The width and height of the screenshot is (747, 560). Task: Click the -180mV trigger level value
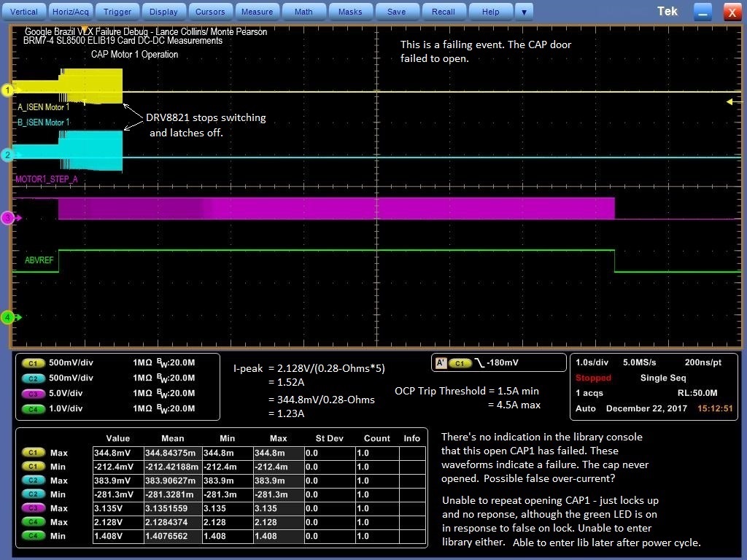(502, 362)
